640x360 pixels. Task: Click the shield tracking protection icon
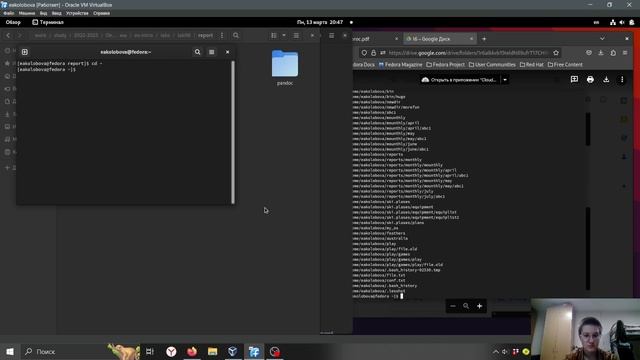364,53
